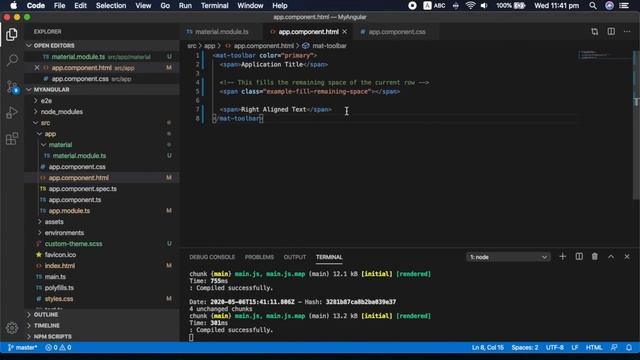Open macOS Control Center icon
640x360 pixels.
click(x=624, y=6)
